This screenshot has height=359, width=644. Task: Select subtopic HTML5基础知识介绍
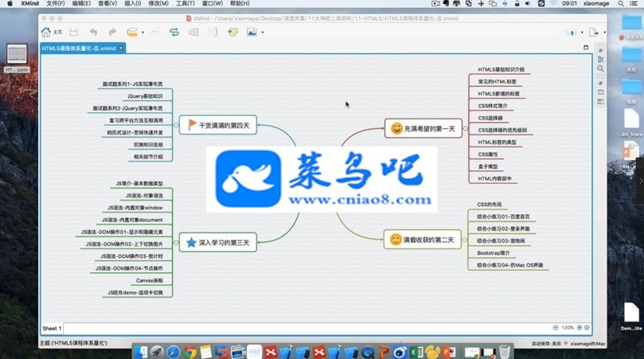pyautogui.click(x=501, y=69)
